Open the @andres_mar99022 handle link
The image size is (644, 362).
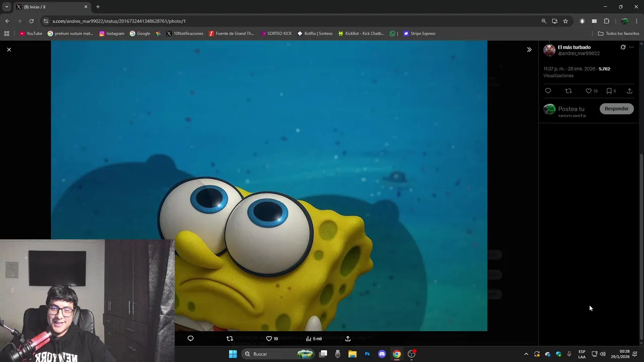pyautogui.click(x=579, y=53)
